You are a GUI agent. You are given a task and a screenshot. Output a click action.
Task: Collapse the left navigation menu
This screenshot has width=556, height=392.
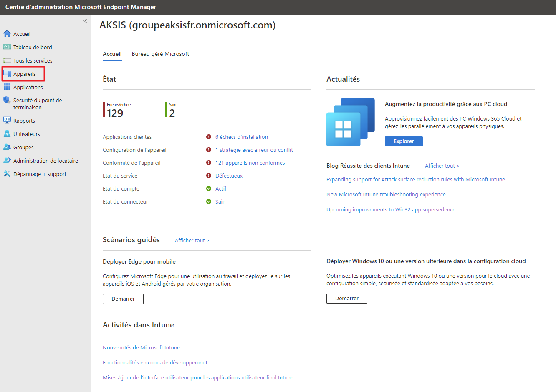pyautogui.click(x=85, y=21)
